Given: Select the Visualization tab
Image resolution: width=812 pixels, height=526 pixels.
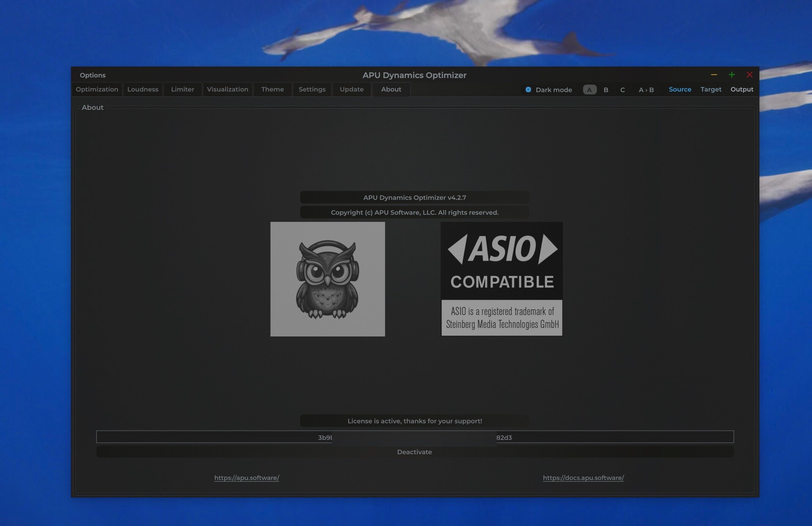Looking at the screenshot, I should (228, 89).
